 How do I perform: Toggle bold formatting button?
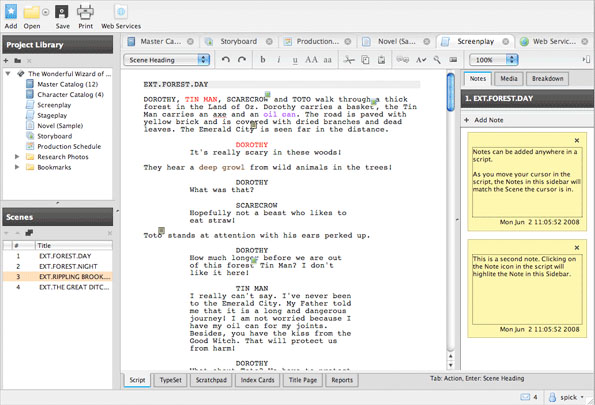coord(263,60)
